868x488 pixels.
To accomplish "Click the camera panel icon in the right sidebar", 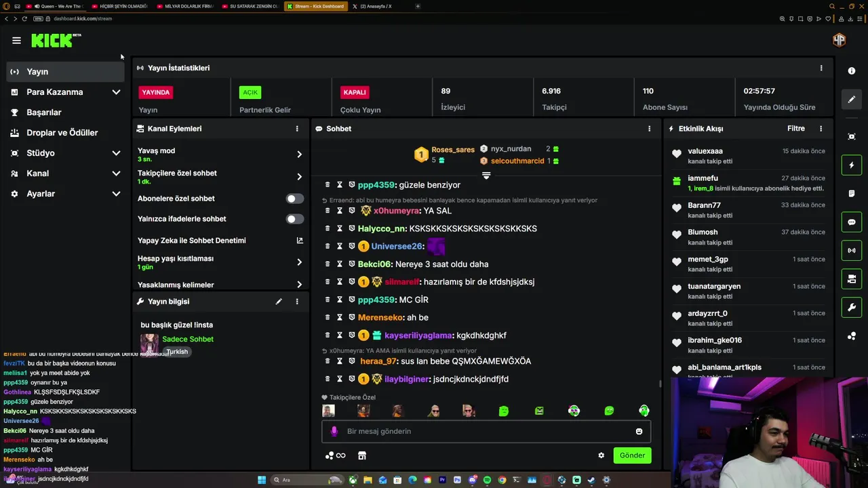I will 852,279.
